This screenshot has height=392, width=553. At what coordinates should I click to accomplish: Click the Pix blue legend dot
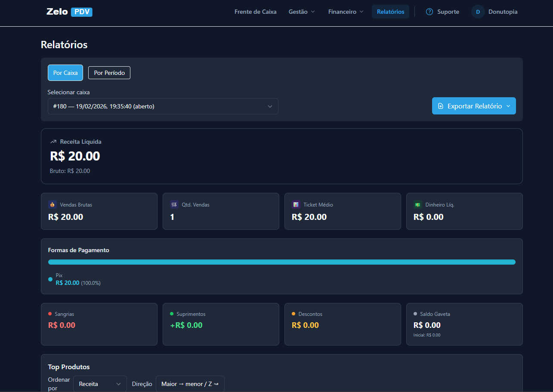(x=50, y=279)
